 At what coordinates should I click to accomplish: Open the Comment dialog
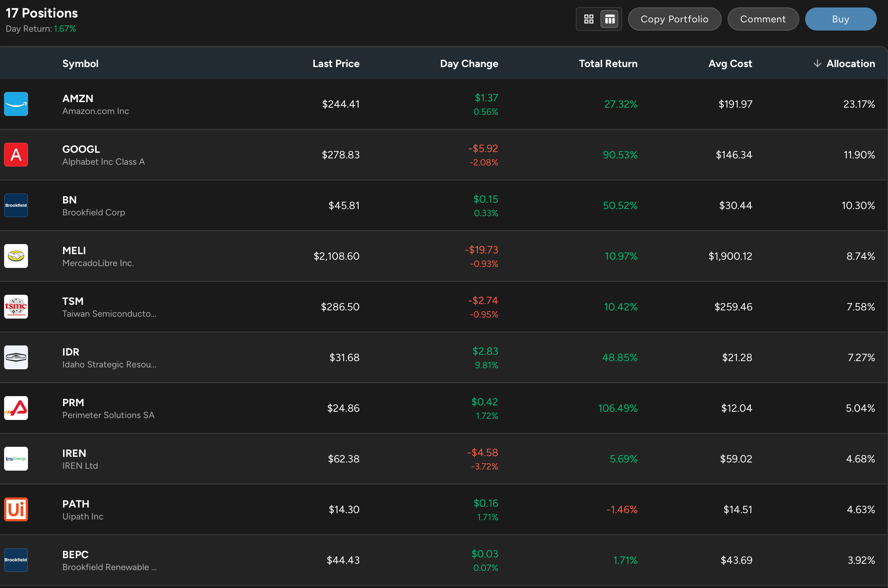(x=763, y=19)
